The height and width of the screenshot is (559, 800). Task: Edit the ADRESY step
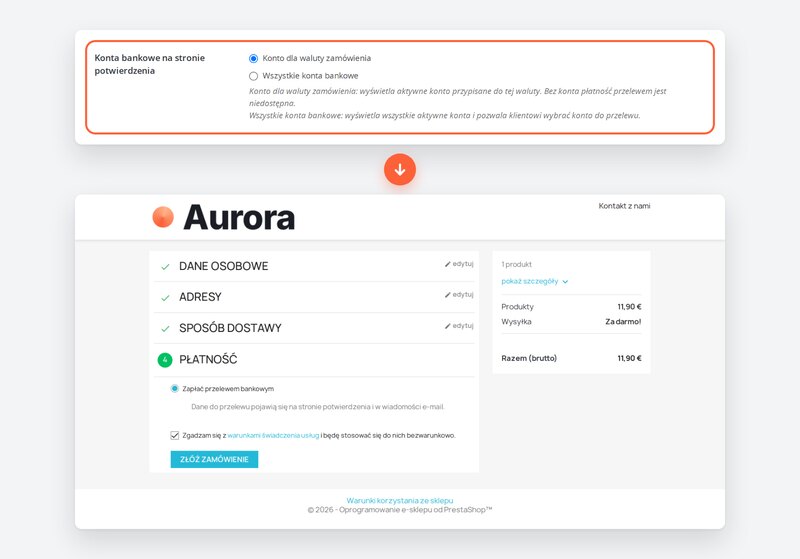pyautogui.click(x=459, y=294)
